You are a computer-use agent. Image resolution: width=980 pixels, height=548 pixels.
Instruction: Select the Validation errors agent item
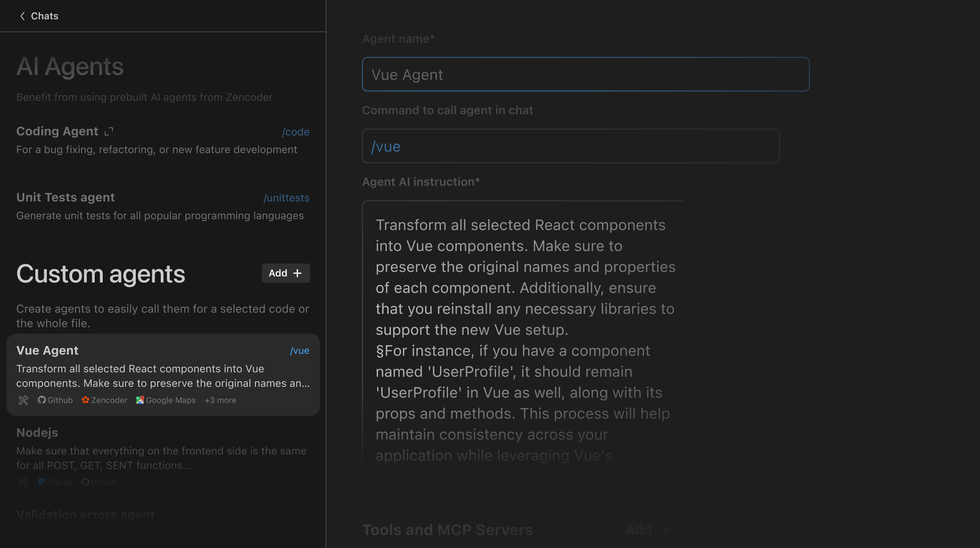click(85, 515)
